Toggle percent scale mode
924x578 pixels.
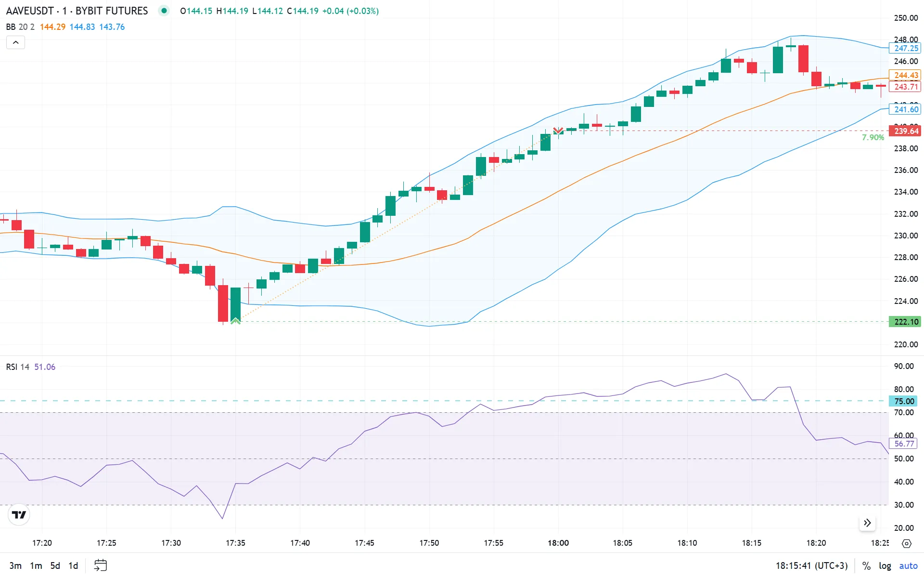coord(866,565)
